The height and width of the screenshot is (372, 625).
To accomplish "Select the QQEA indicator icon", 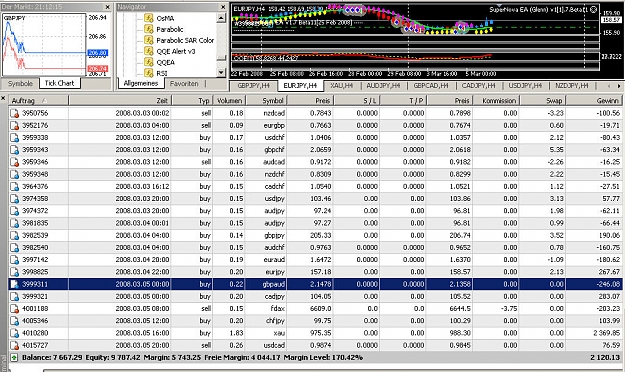I will tap(149, 62).
